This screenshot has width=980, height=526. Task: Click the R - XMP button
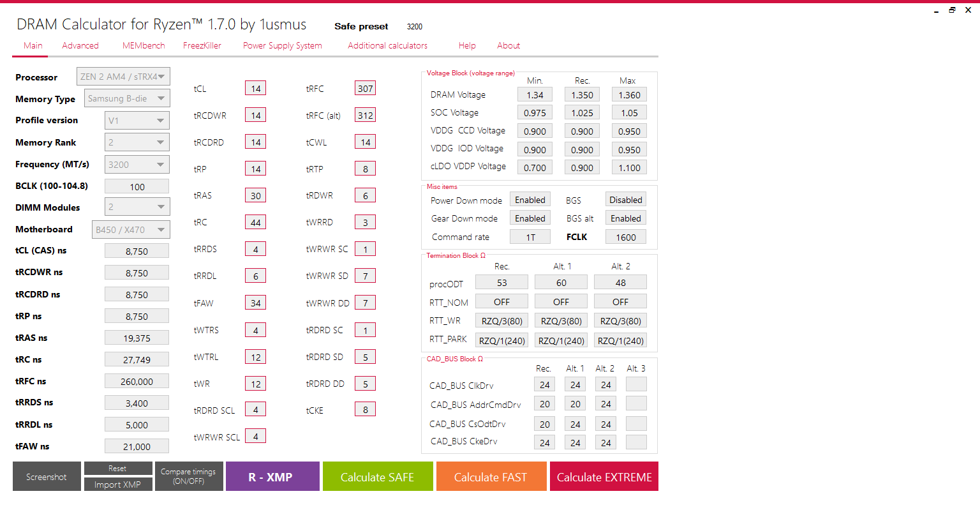point(272,476)
